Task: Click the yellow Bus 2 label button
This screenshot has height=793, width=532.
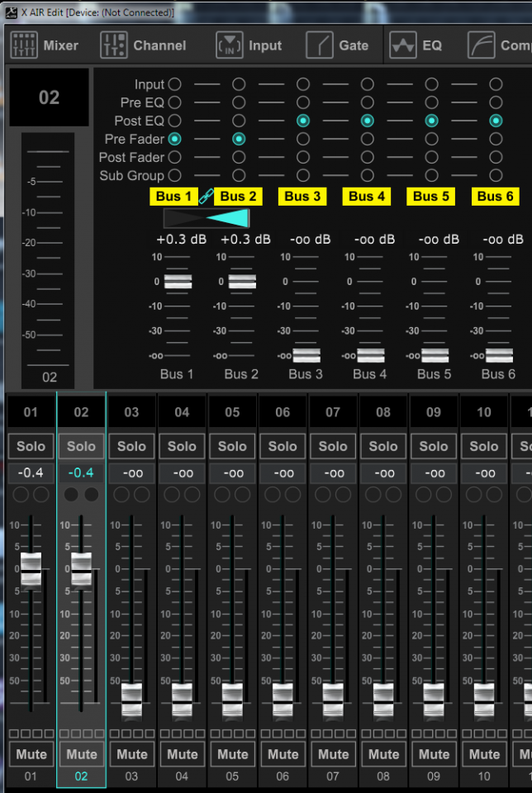Action: click(x=238, y=197)
